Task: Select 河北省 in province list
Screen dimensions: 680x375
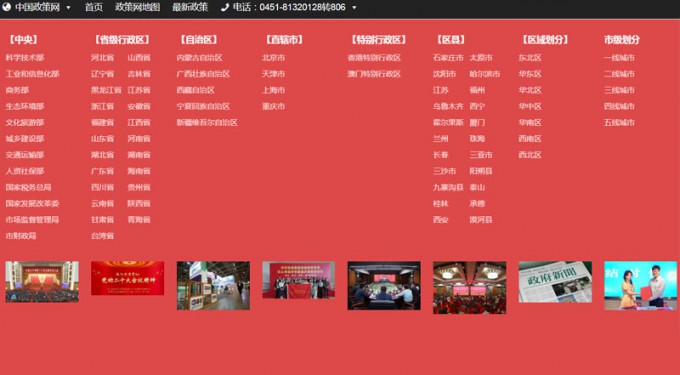Action: click(102, 58)
